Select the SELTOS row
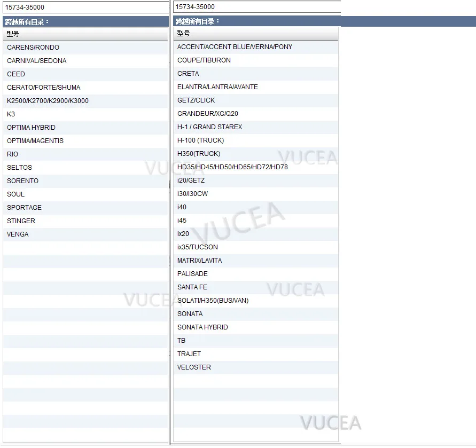This screenshot has width=476, height=448. click(x=85, y=168)
